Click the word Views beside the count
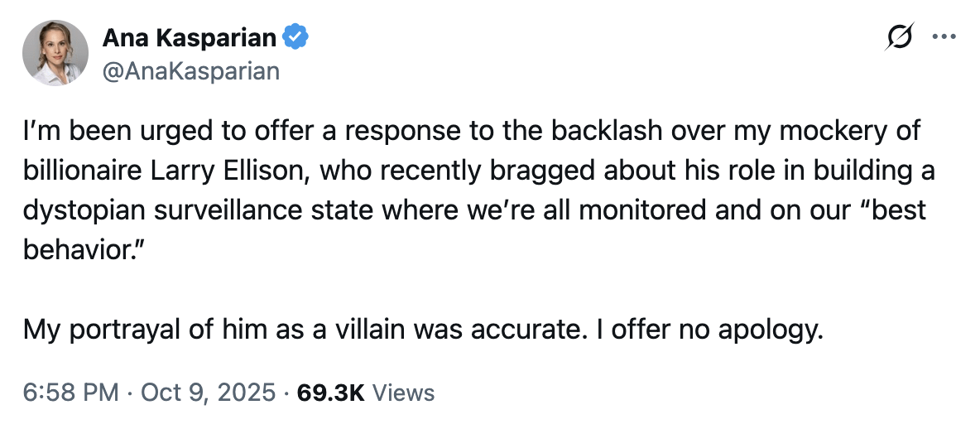 (403, 392)
